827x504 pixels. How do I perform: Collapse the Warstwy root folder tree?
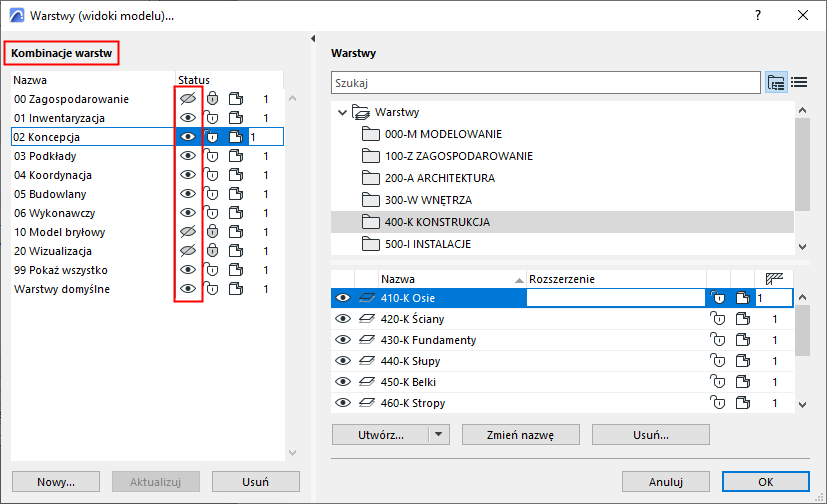click(343, 112)
